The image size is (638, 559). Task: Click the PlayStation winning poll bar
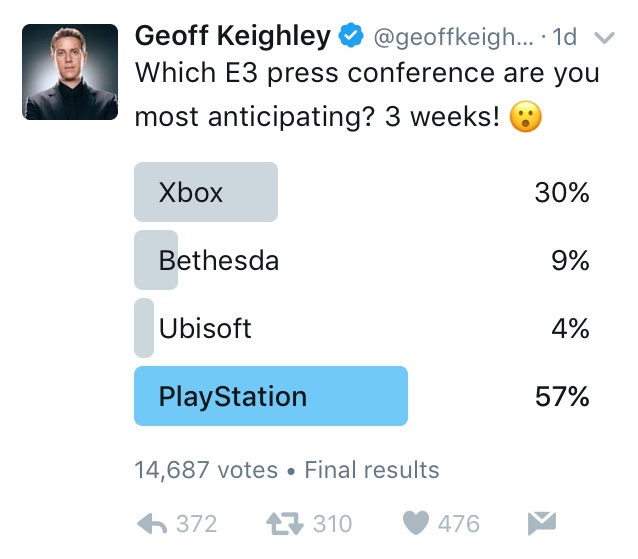[271, 396]
